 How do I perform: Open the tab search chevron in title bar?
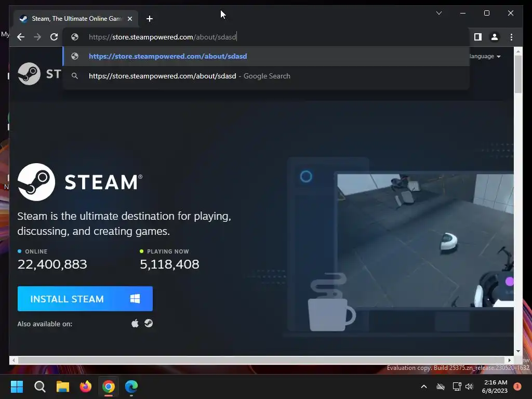coord(438,13)
